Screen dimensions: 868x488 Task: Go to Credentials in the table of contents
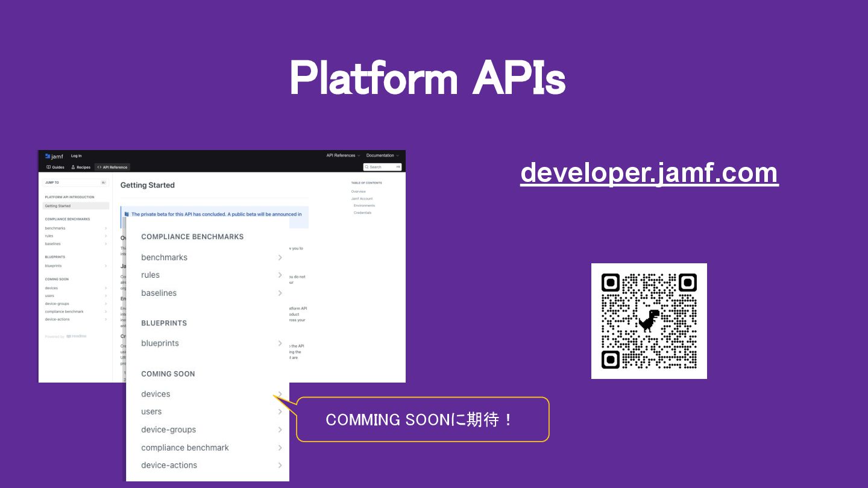point(363,213)
